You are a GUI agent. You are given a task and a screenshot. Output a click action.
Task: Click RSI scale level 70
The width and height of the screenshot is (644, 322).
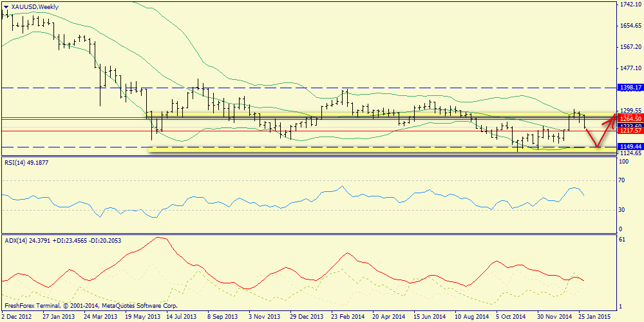pos(623,181)
